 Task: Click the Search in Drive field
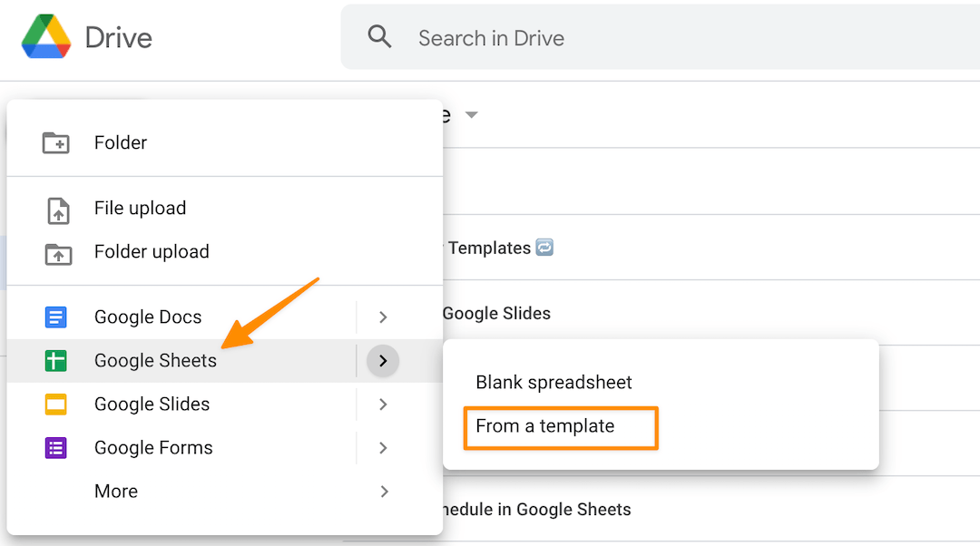coord(635,38)
